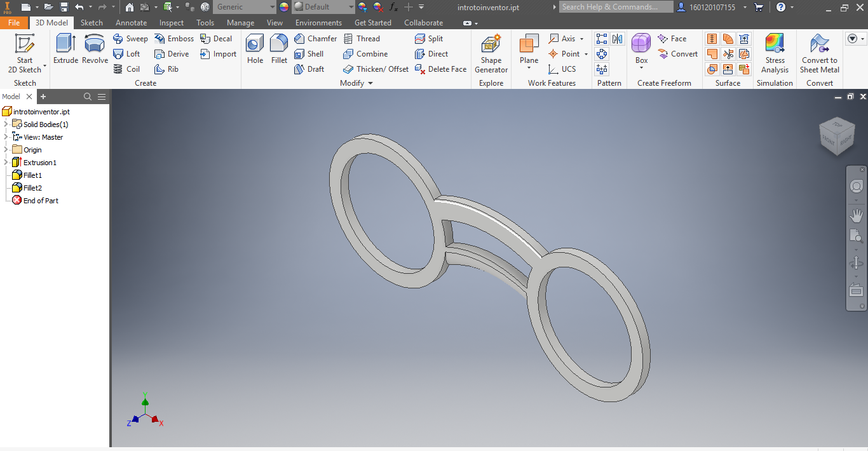Create a Coil feature

pos(126,69)
